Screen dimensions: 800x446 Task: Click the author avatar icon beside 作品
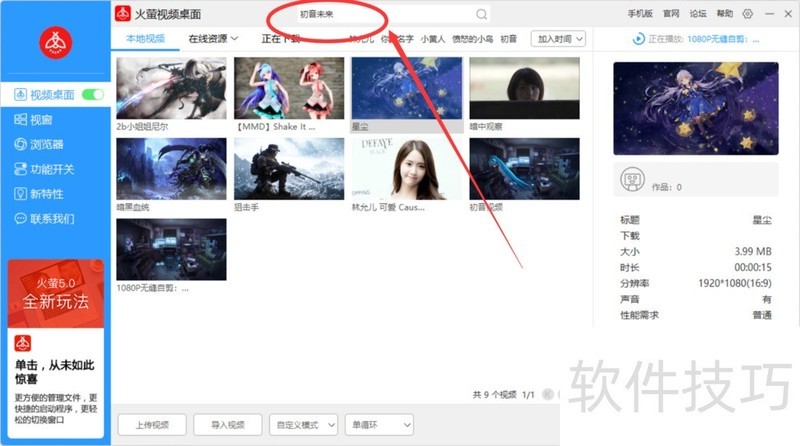point(633,179)
